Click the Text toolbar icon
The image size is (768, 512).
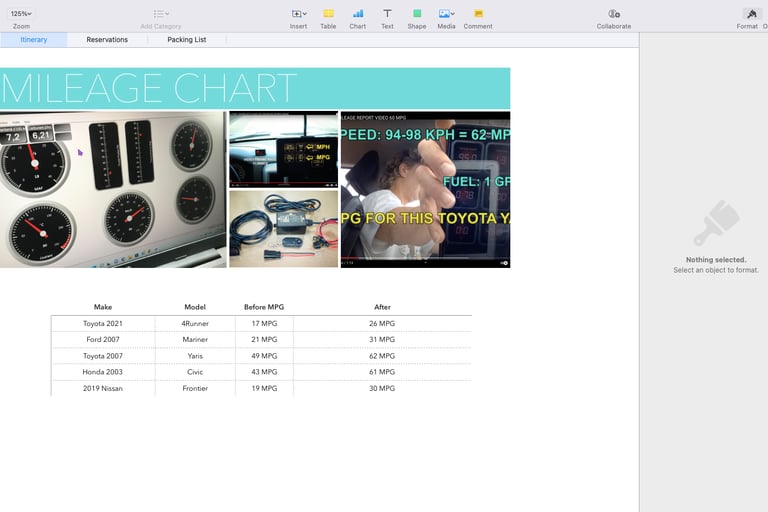coord(387,14)
